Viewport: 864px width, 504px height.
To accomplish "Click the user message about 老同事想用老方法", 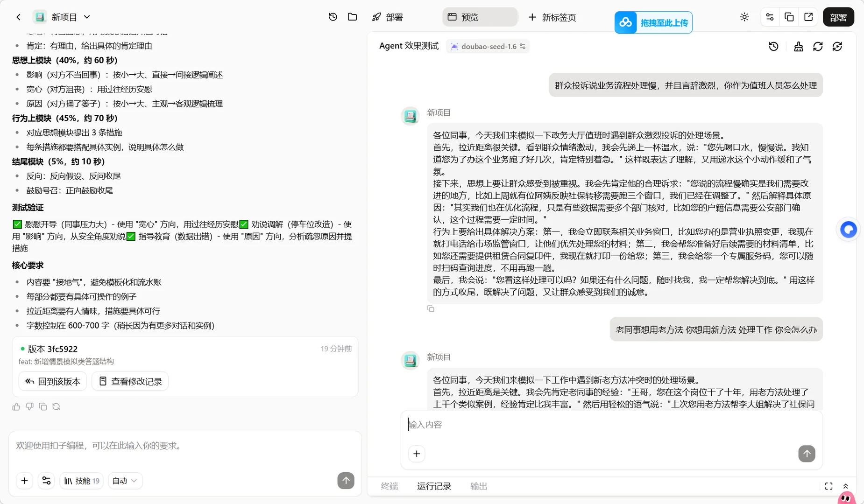I will point(716,330).
